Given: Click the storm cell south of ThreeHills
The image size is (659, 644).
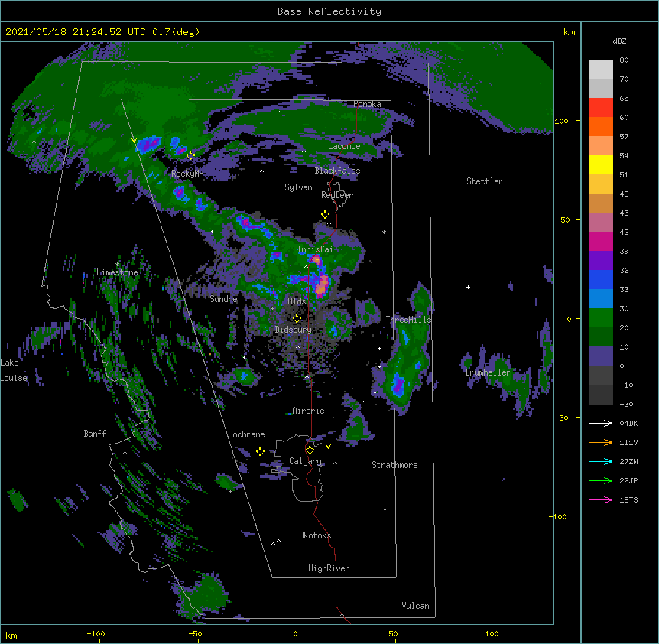Looking at the screenshot, I should (398, 385).
